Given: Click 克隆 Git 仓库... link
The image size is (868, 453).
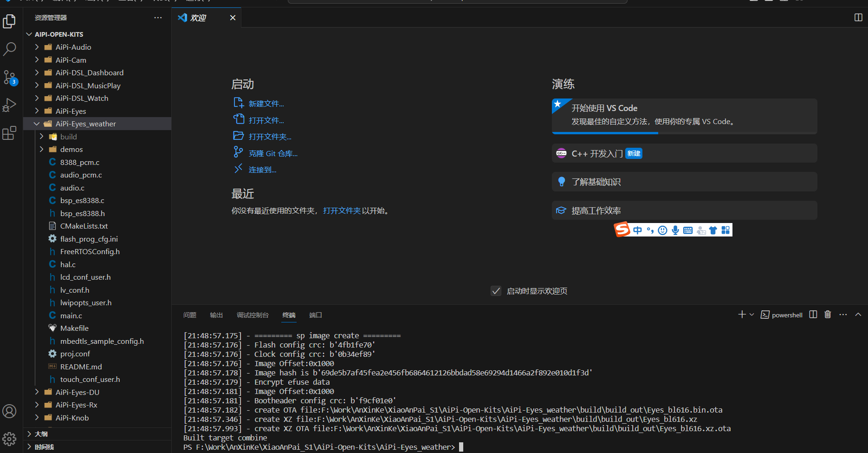Looking at the screenshot, I should 273,153.
